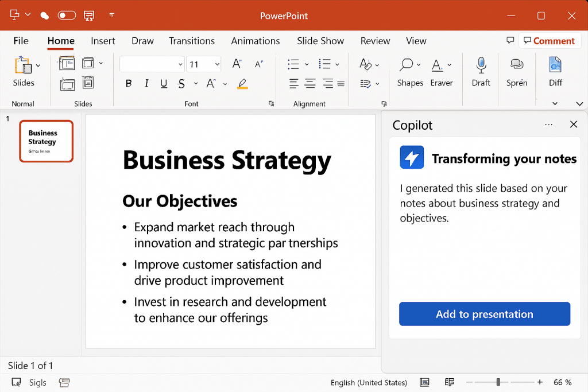
Task: Expand the bullet list options arrow
Action: [x=307, y=64]
